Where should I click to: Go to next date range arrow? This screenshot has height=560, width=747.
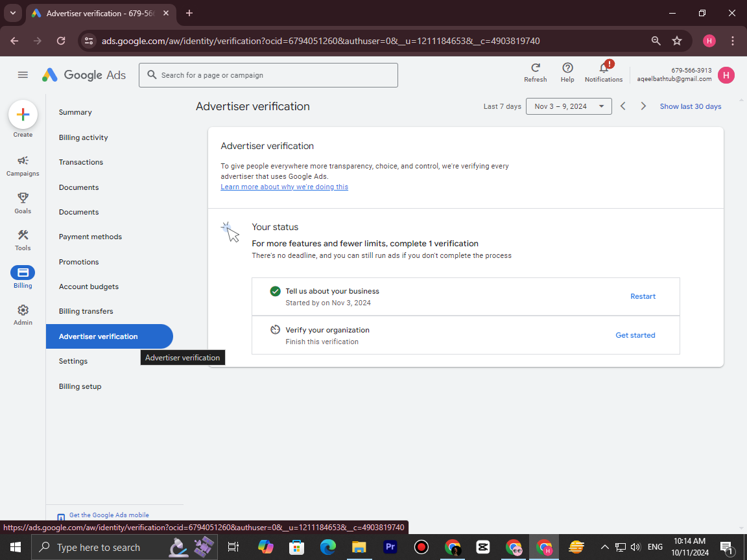(643, 106)
